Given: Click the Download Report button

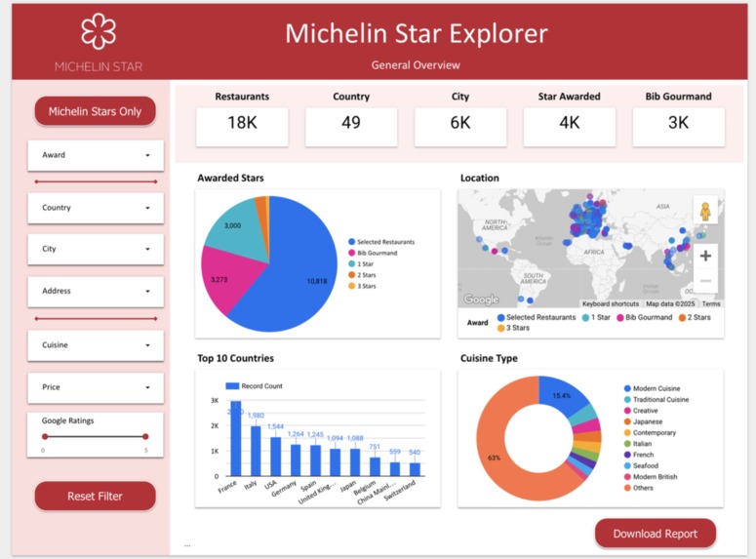Looking at the screenshot, I should tap(656, 534).
